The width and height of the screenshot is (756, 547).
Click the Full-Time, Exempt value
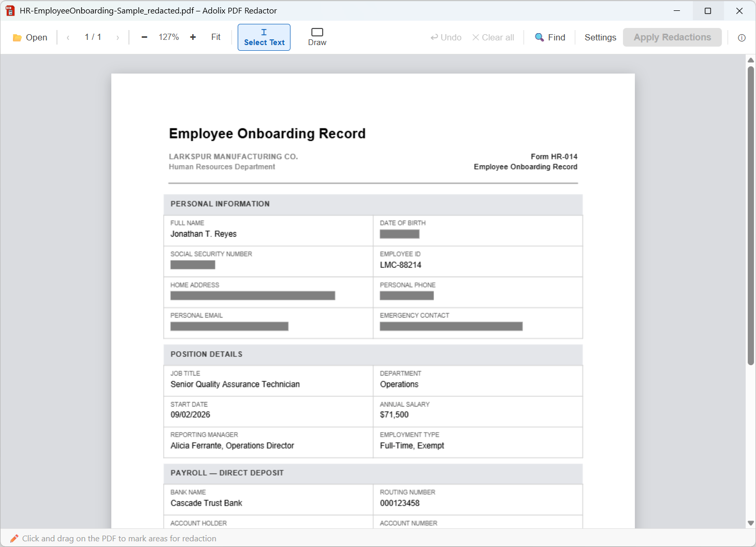point(412,446)
